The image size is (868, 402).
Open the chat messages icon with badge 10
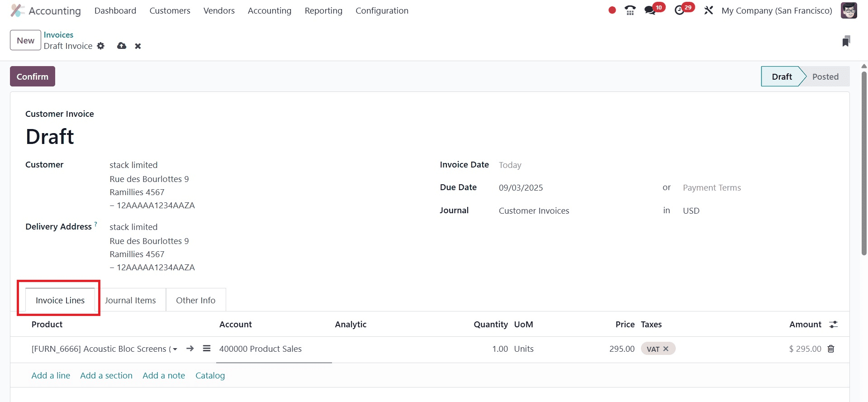point(650,10)
